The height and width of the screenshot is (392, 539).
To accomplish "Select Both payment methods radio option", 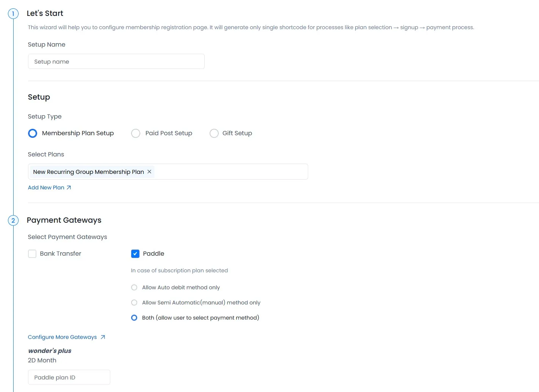I will pyautogui.click(x=134, y=318).
